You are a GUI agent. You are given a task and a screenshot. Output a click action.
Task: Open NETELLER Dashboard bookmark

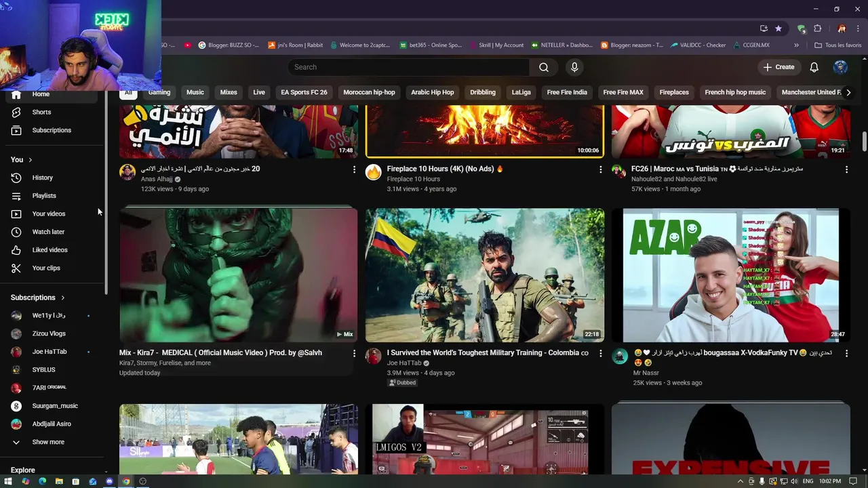561,45
